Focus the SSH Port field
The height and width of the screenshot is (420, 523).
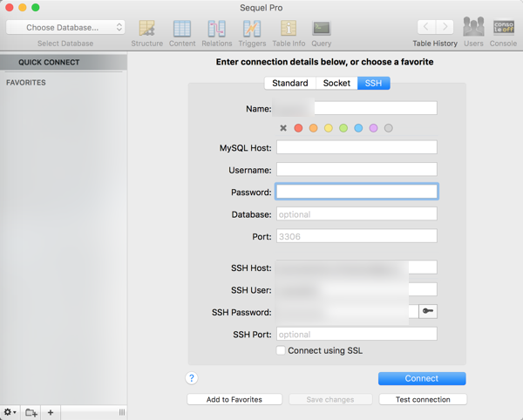point(357,334)
